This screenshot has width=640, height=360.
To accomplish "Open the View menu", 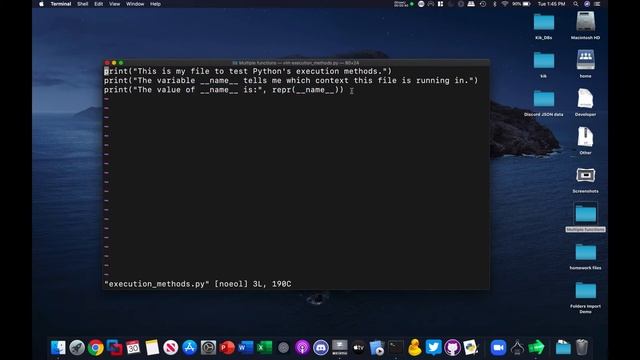I will 114,4.
